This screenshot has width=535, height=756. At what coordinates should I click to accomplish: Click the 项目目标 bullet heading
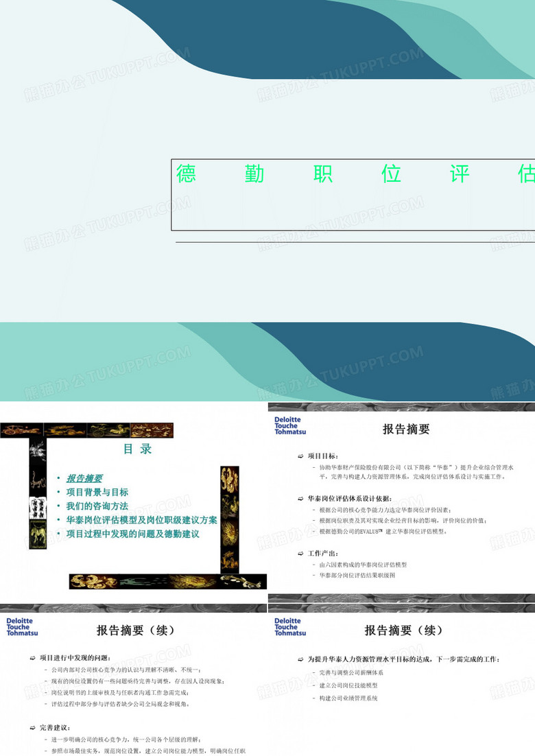[323, 456]
